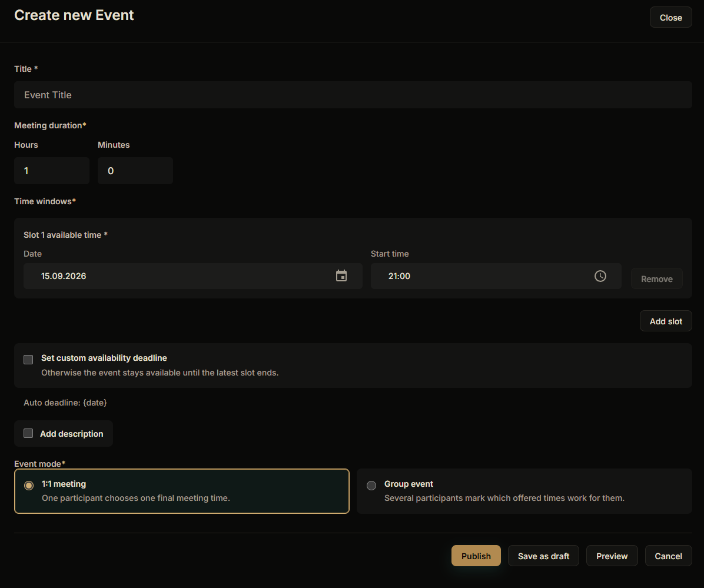
Task: Click the 'Meeting duration' label
Action: click(x=50, y=125)
